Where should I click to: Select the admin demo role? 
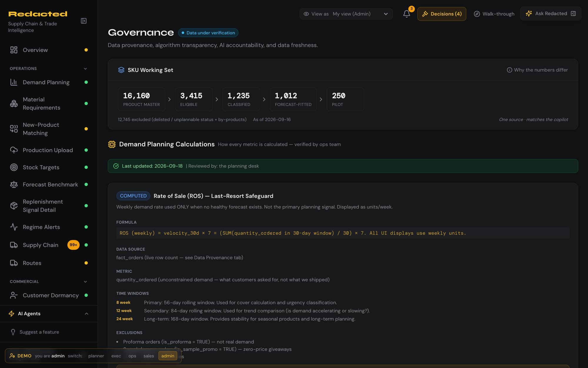[x=168, y=356]
